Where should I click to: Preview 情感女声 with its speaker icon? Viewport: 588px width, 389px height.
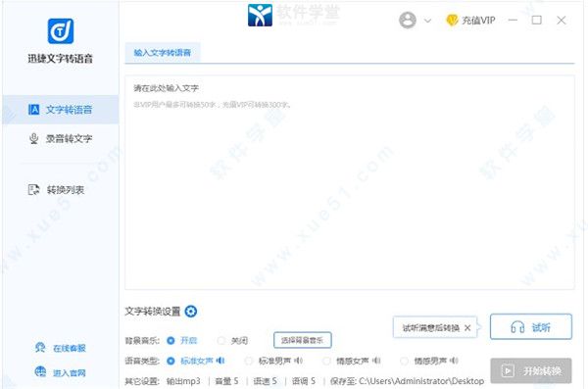click(x=376, y=361)
